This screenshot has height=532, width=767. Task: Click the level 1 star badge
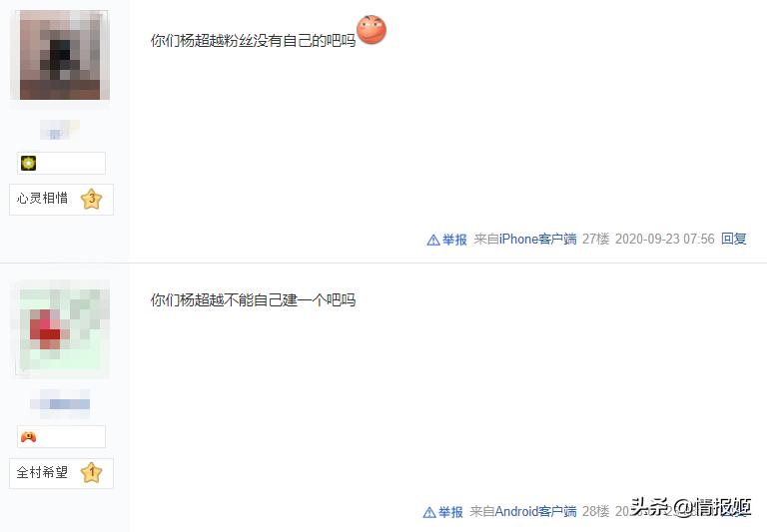[x=92, y=473]
